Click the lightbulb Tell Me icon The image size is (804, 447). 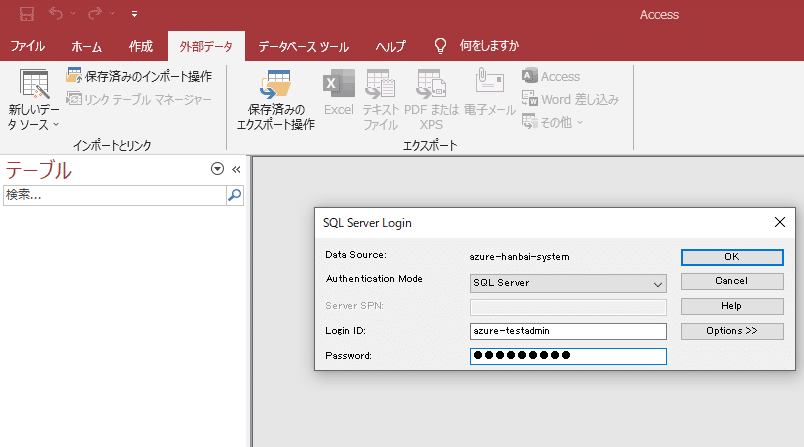(440, 46)
